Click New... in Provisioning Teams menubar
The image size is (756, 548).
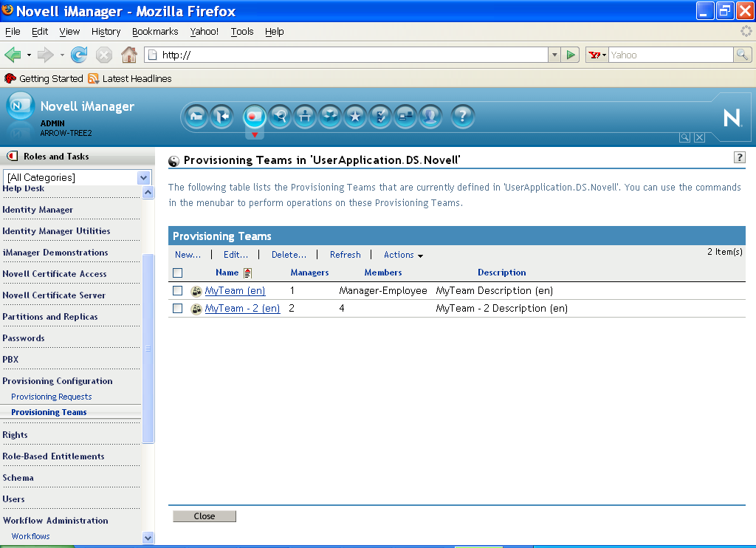click(x=188, y=255)
